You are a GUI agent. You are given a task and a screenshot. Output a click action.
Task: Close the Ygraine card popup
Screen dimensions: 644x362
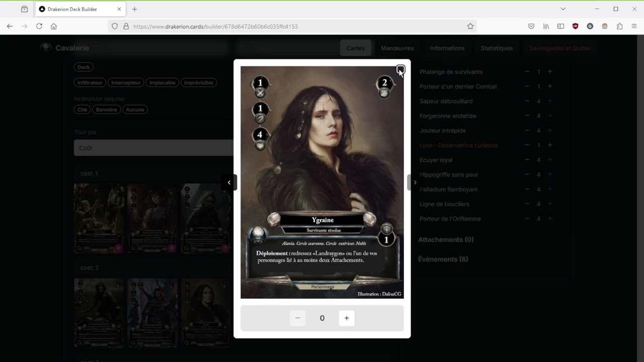(x=400, y=69)
